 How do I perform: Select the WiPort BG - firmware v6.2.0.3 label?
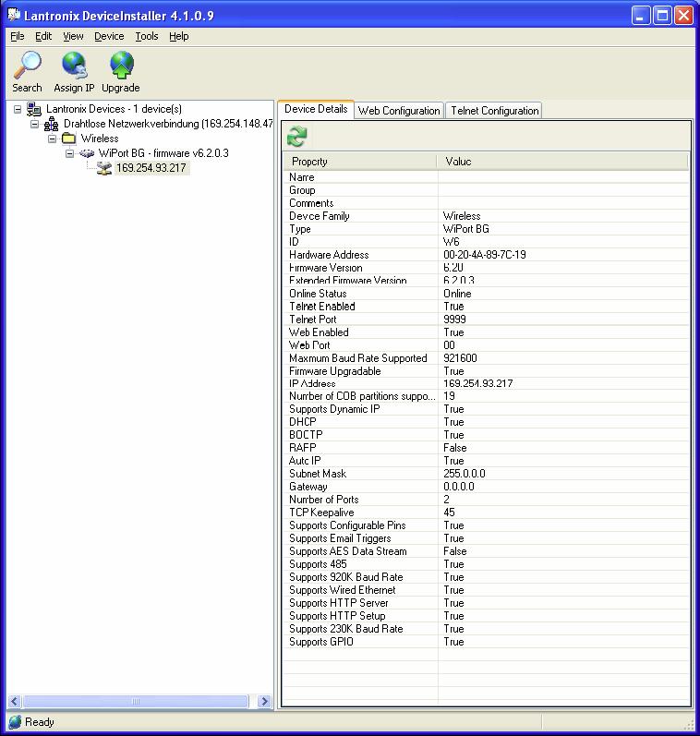163,153
